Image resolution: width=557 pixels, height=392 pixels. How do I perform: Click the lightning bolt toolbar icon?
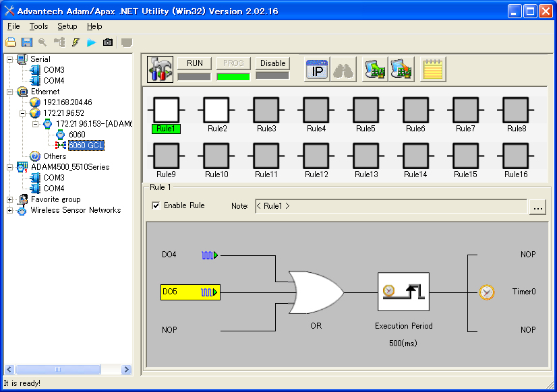(76, 42)
